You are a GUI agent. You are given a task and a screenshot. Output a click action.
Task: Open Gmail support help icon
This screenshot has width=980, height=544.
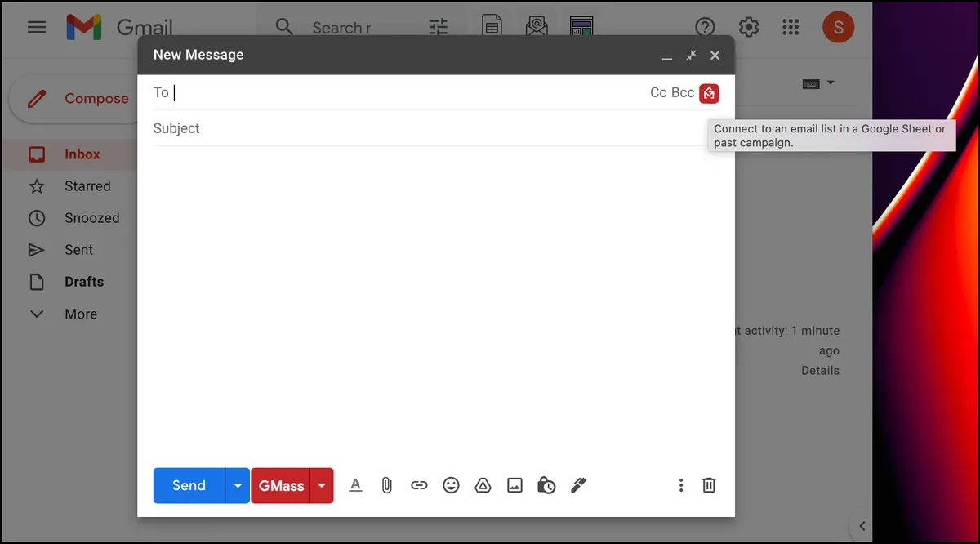705,27
